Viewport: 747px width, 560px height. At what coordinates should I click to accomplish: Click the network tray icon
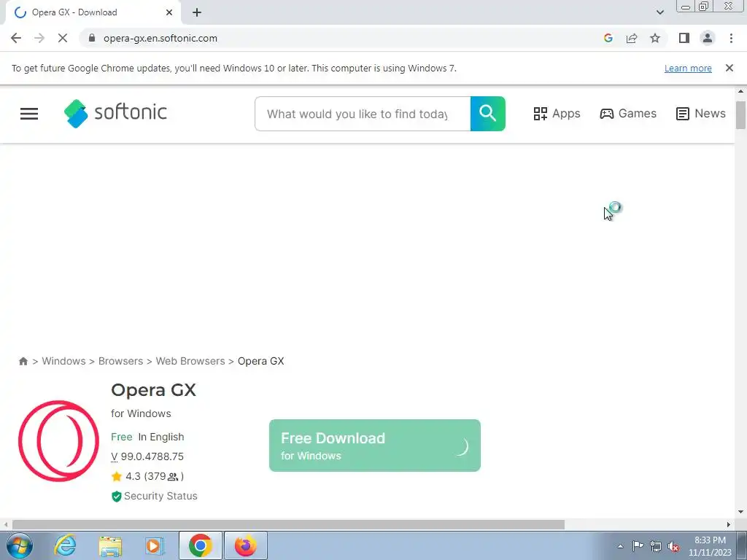[x=656, y=546]
